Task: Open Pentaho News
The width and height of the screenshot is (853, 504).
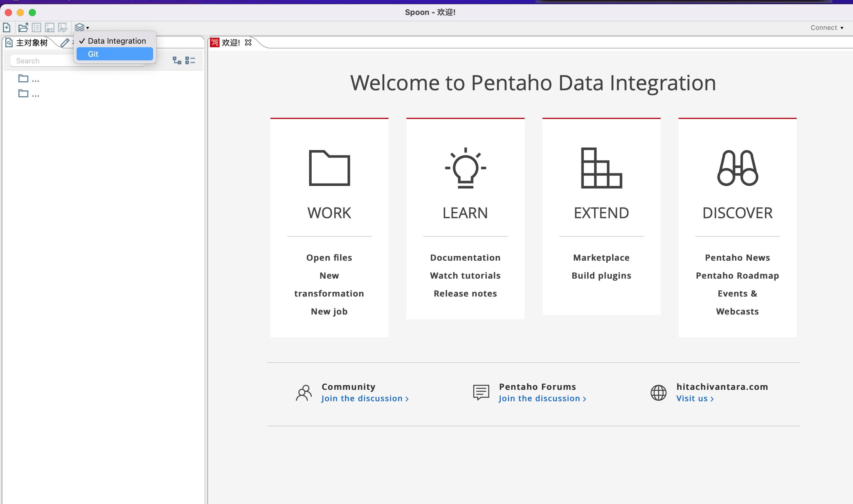Action: click(x=738, y=257)
